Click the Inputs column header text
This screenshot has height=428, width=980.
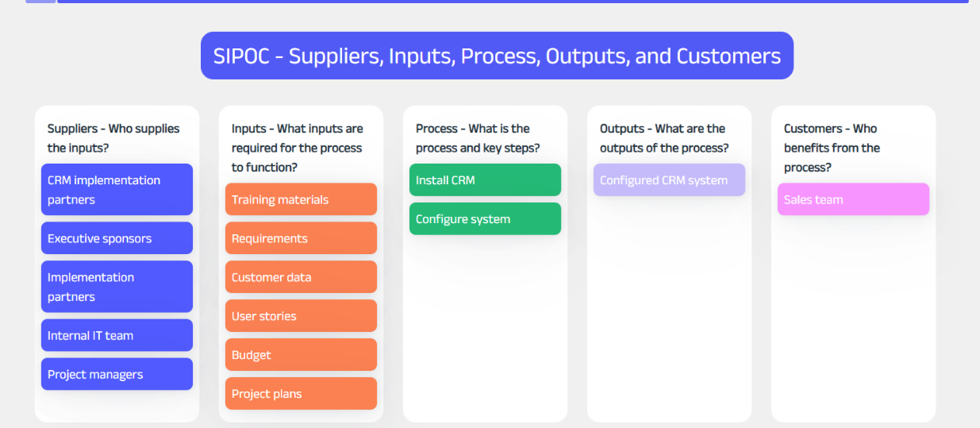297,148
